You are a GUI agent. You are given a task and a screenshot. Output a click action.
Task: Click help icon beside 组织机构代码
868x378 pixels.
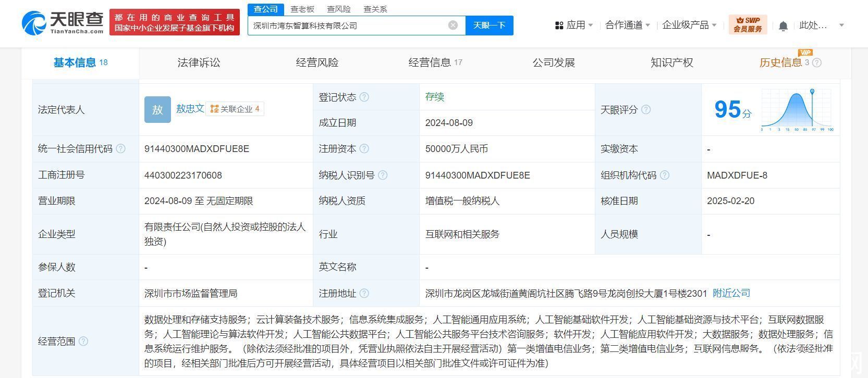pos(665,175)
